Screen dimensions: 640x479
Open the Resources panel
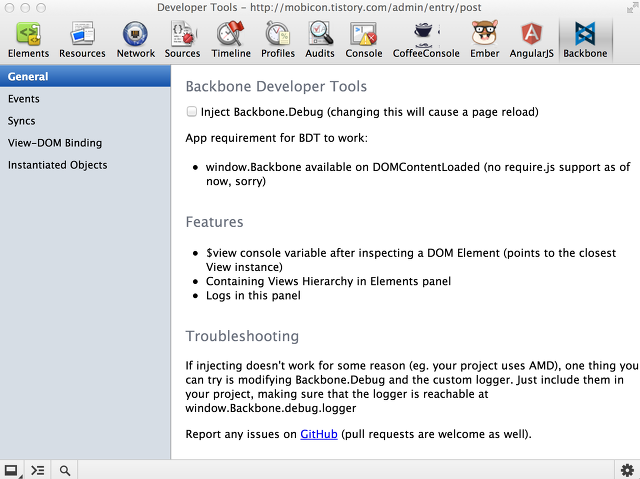(82, 40)
